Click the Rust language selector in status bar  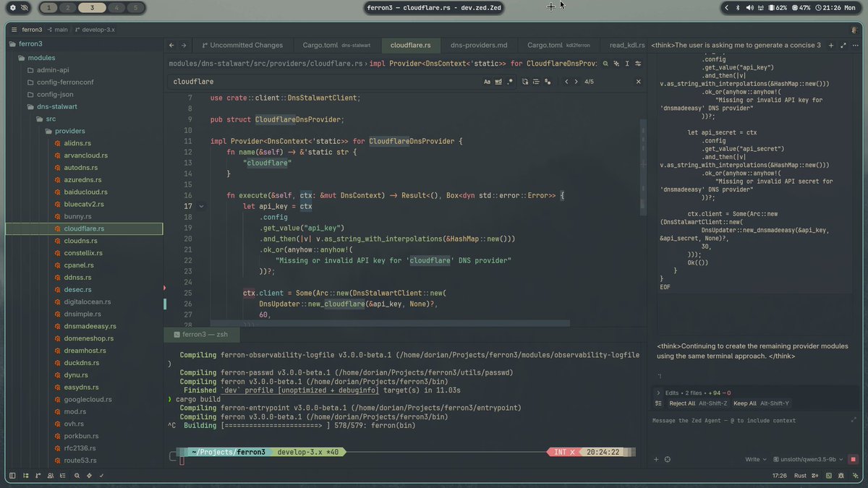800,475
